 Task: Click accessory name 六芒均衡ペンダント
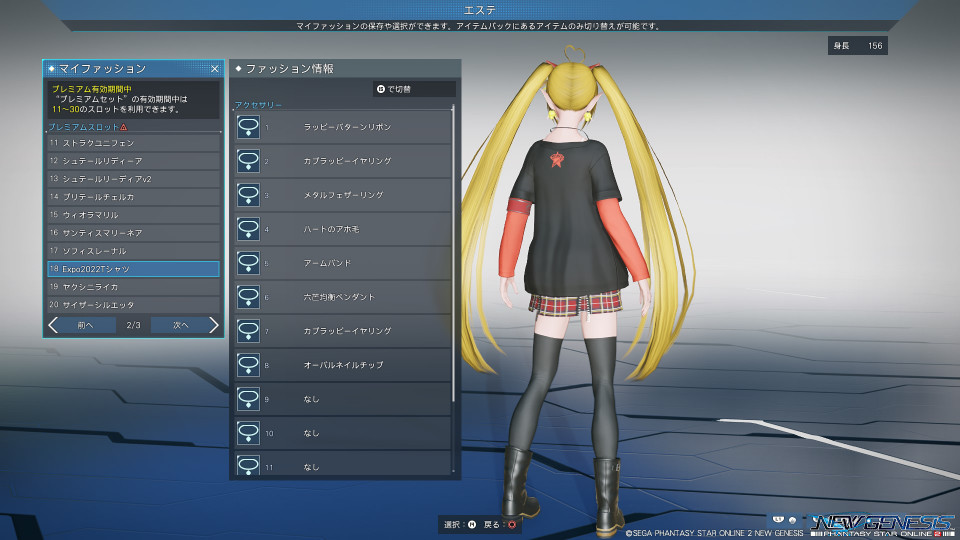tap(339, 297)
